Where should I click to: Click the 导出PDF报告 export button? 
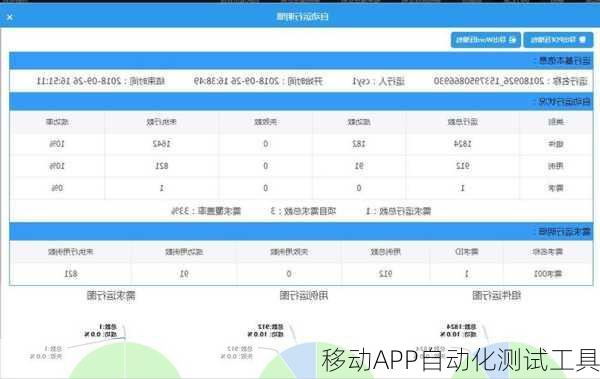point(558,40)
